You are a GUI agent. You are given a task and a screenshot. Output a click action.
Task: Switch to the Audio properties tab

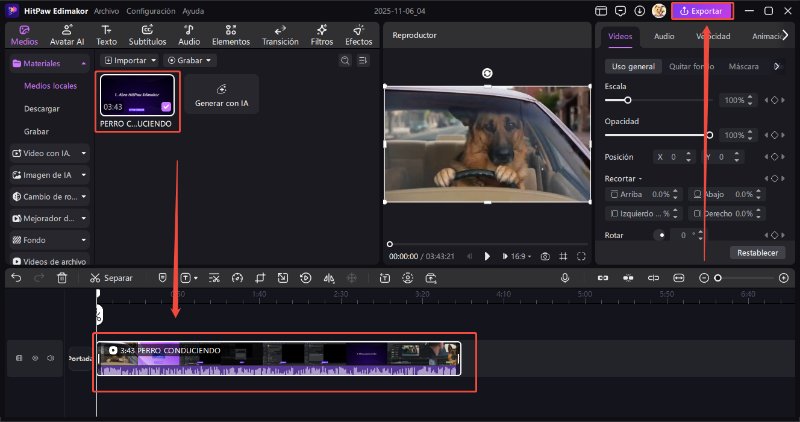pyautogui.click(x=664, y=36)
